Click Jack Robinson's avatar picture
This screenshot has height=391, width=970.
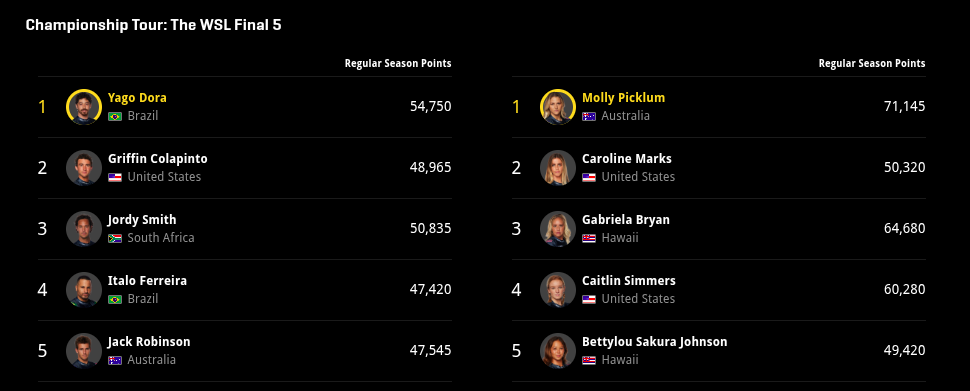coord(84,351)
